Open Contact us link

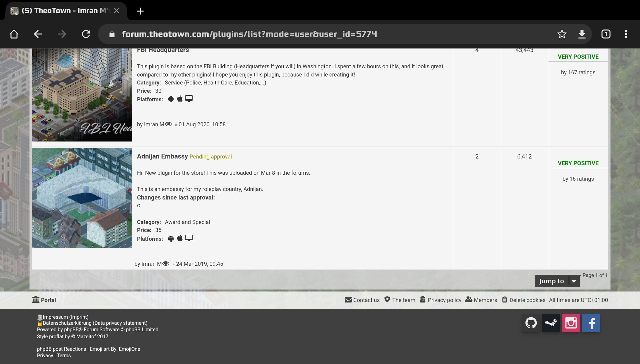pyautogui.click(x=362, y=300)
